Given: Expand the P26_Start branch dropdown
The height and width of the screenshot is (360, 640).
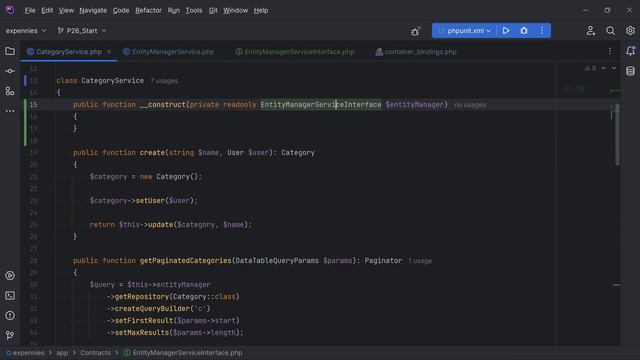Looking at the screenshot, I should (x=82, y=31).
